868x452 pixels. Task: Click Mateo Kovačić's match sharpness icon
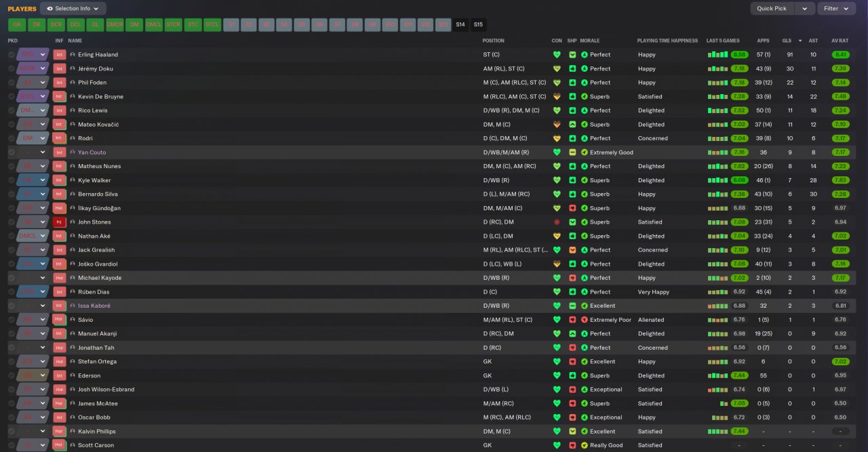pyautogui.click(x=572, y=125)
